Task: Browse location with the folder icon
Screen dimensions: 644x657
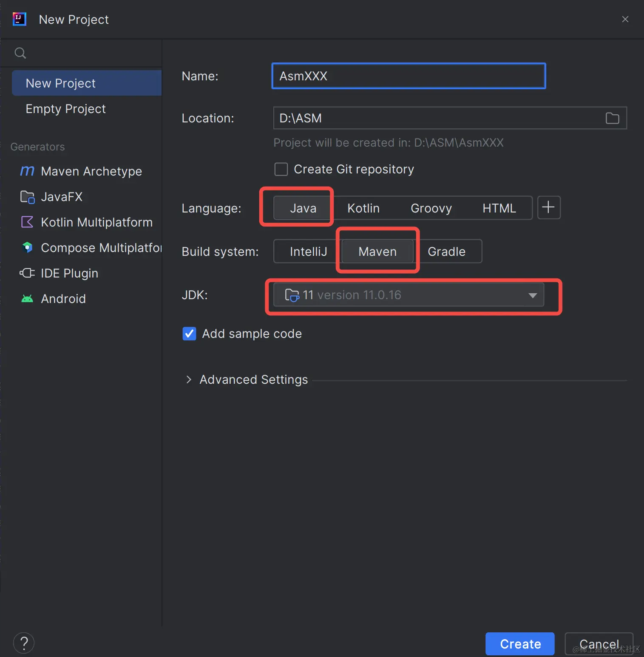Action: point(612,118)
